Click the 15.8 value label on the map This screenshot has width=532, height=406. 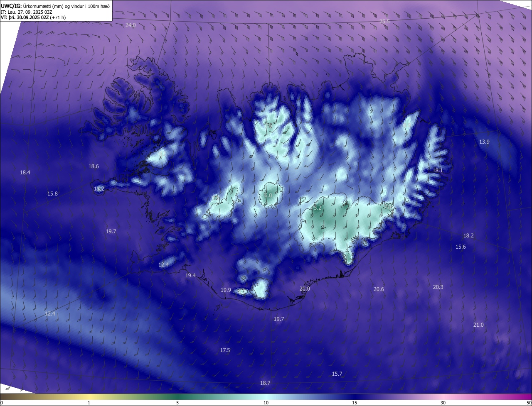tap(52, 194)
